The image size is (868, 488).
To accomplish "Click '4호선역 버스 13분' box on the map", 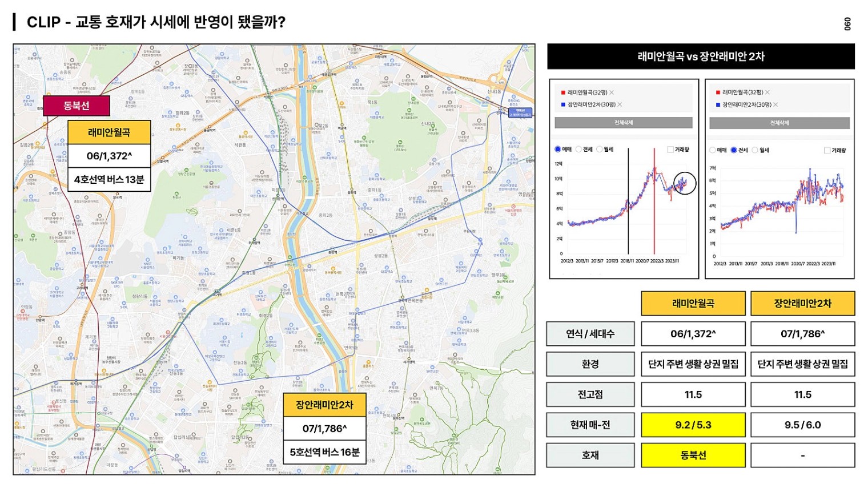I will tap(109, 179).
